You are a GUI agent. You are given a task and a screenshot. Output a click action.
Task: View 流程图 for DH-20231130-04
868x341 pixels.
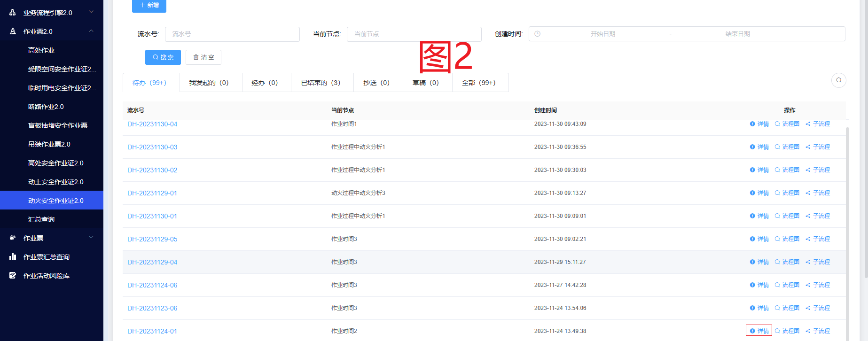click(x=787, y=124)
